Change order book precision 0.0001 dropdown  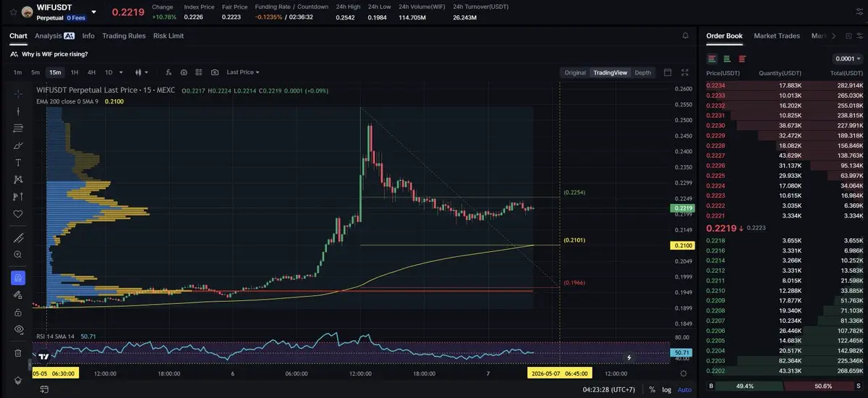pyautogui.click(x=848, y=59)
